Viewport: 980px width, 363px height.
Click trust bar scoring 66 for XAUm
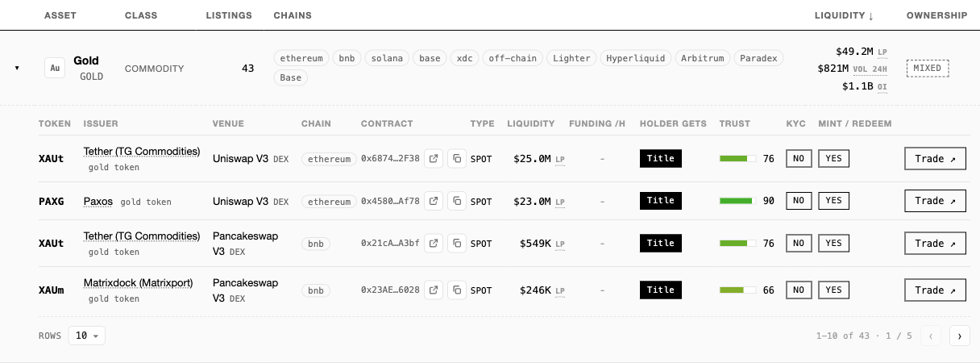(x=737, y=290)
